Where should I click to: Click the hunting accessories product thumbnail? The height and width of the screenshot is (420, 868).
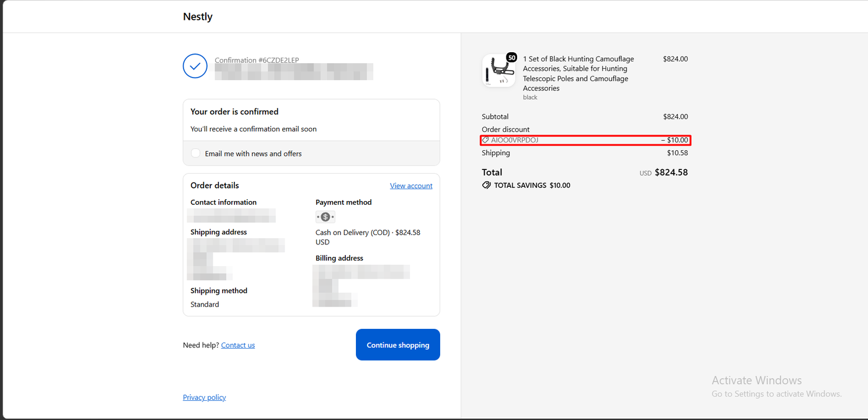pos(498,71)
